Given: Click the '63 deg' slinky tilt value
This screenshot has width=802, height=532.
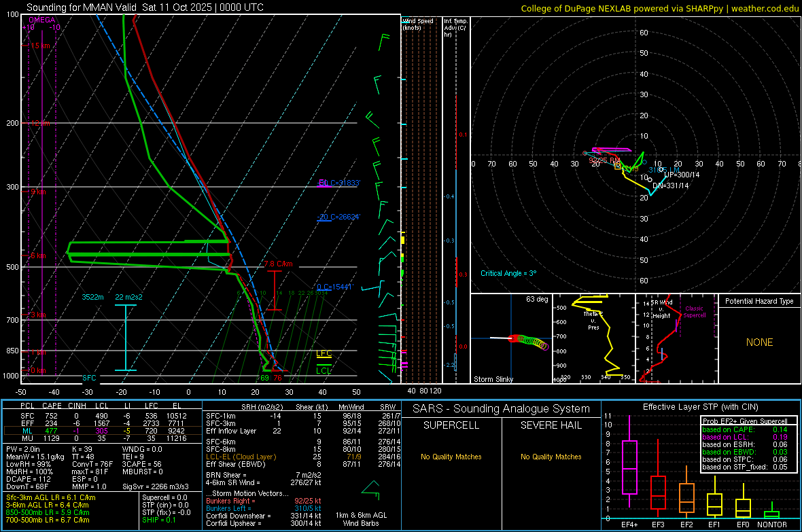Looking at the screenshot, I should tap(537, 299).
